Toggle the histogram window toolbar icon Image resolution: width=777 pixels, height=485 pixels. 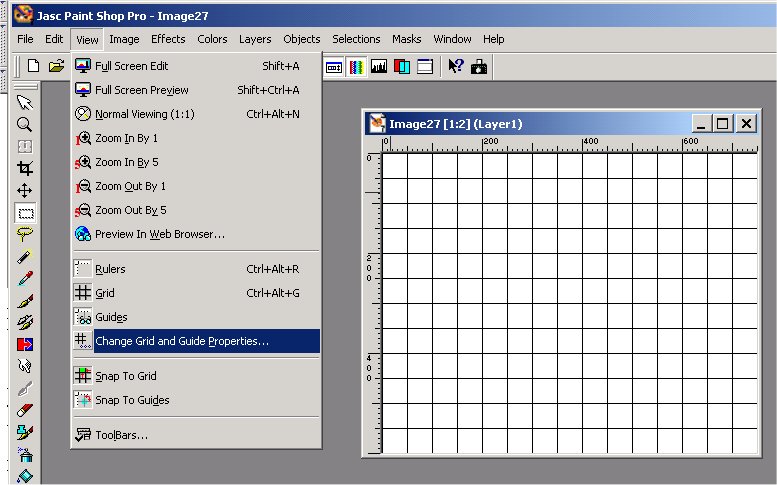379,67
